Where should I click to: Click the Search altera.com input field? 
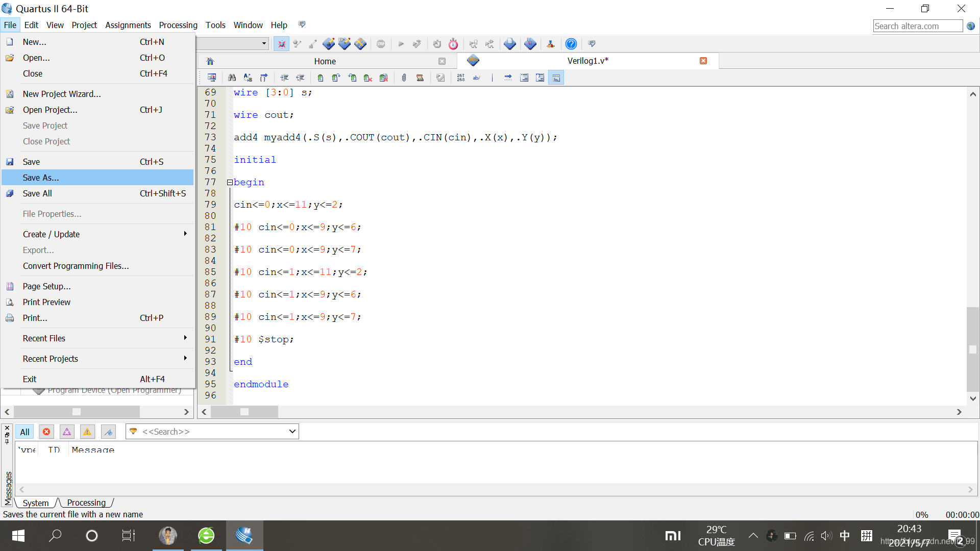[x=917, y=26]
